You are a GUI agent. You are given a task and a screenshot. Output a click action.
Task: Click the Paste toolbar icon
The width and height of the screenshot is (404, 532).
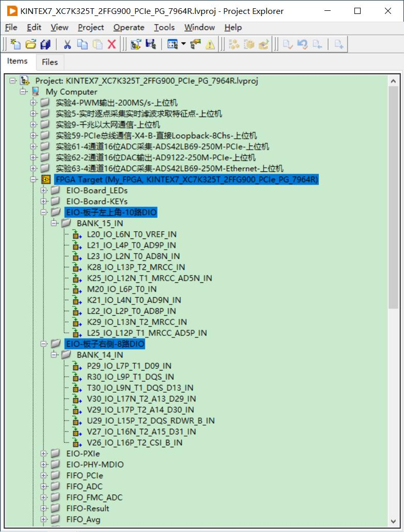[97, 44]
